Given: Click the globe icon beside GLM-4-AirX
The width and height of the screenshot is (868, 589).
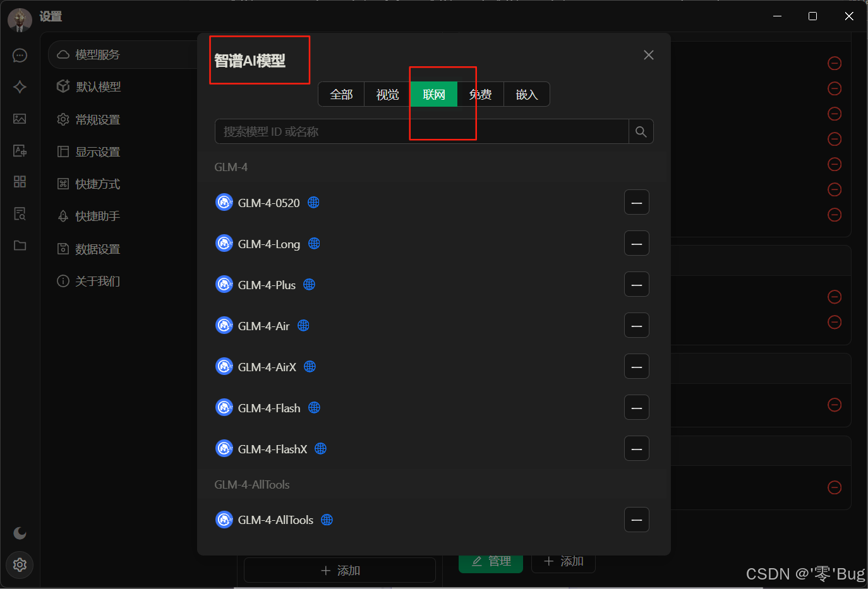Looking at the screenshot, I should [310, 366].
